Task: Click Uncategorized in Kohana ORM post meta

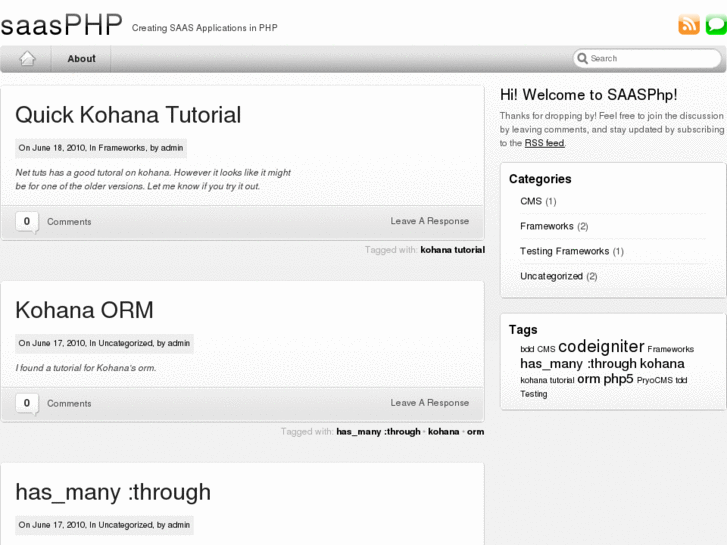Action: (x=125, y=343)
